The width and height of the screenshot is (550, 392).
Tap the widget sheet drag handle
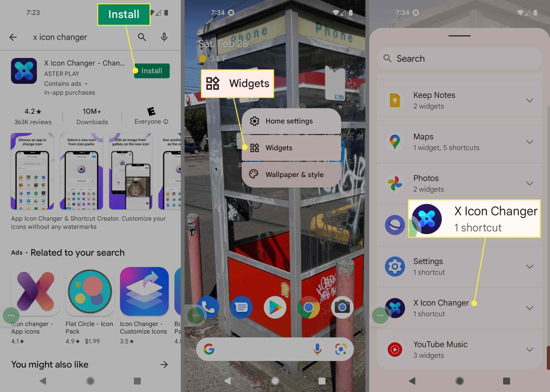point(460,36)
